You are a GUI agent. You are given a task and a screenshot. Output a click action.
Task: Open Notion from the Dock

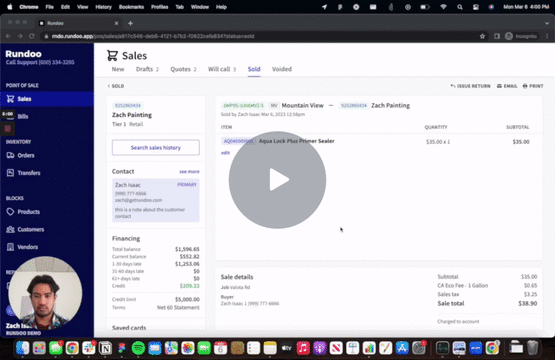click(105, 348)
